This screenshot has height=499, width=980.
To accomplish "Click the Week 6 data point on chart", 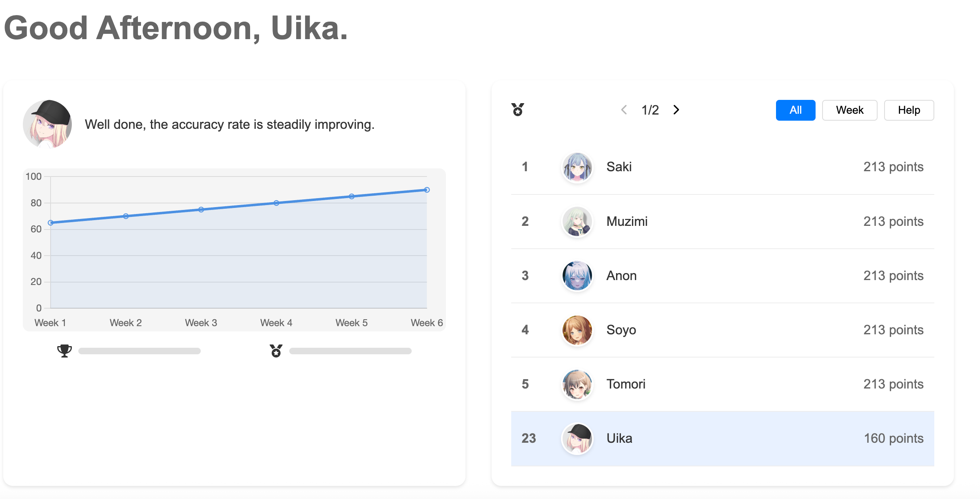I will (427, 190).
